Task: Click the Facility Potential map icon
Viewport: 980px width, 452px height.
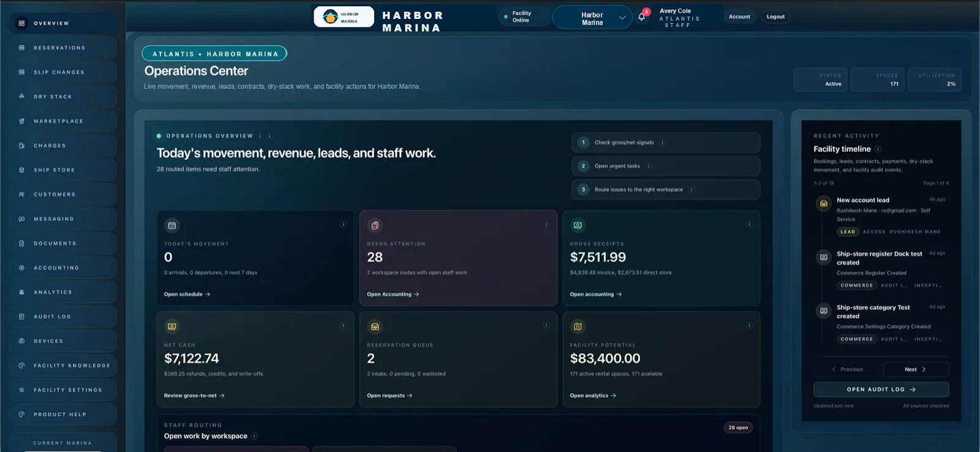Action: (578, 326)
